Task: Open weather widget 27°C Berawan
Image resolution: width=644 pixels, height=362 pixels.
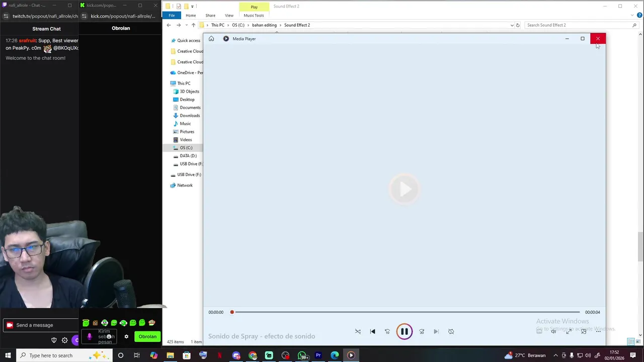Action: pos(525,355)
